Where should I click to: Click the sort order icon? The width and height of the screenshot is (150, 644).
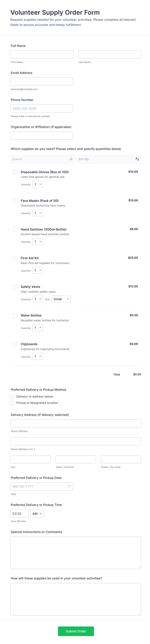point(137,159)
